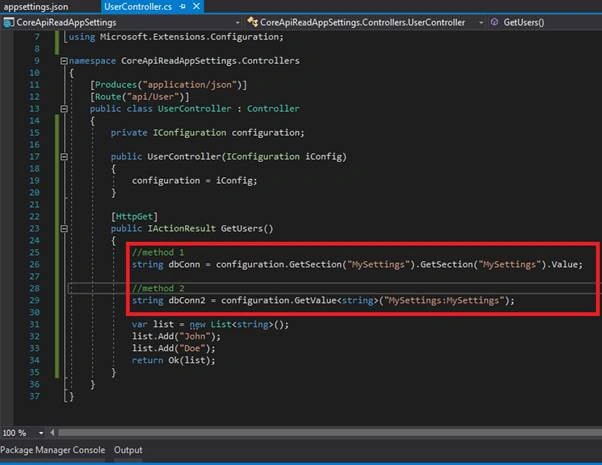Click the class icon beside CoreApiReadAppSettings.Controllers.UserController

[x=252, y=22]
